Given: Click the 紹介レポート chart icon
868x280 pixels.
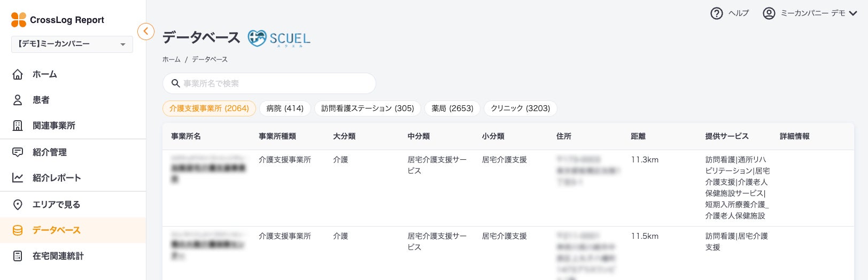Looking at the screenshot, I should pos(18,178).
